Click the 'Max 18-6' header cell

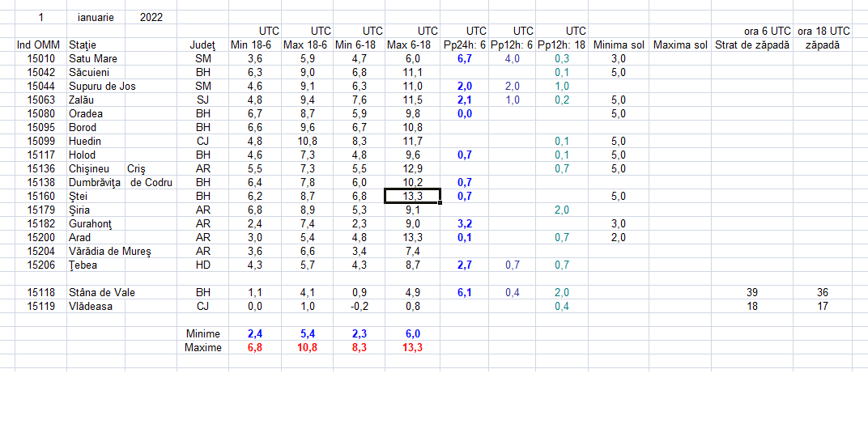click(x=307, y=45)
